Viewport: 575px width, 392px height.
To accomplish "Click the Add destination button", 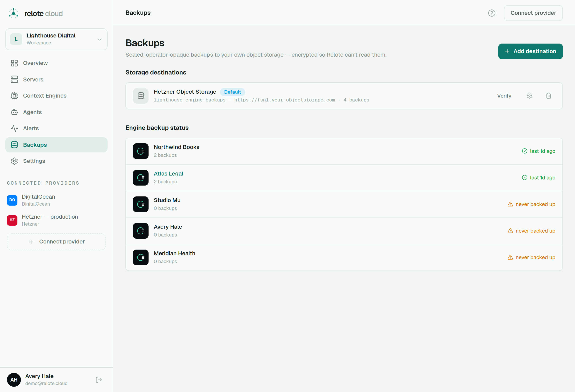I will (530, 51).
